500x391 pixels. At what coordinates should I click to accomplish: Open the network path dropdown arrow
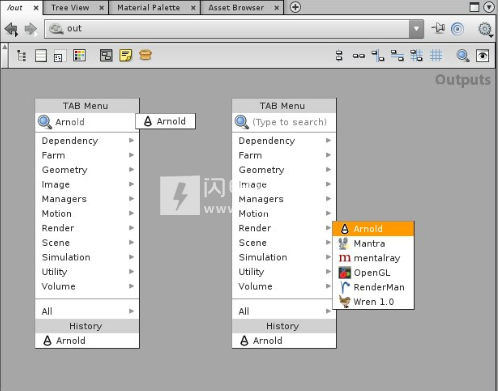pos(416,29)
